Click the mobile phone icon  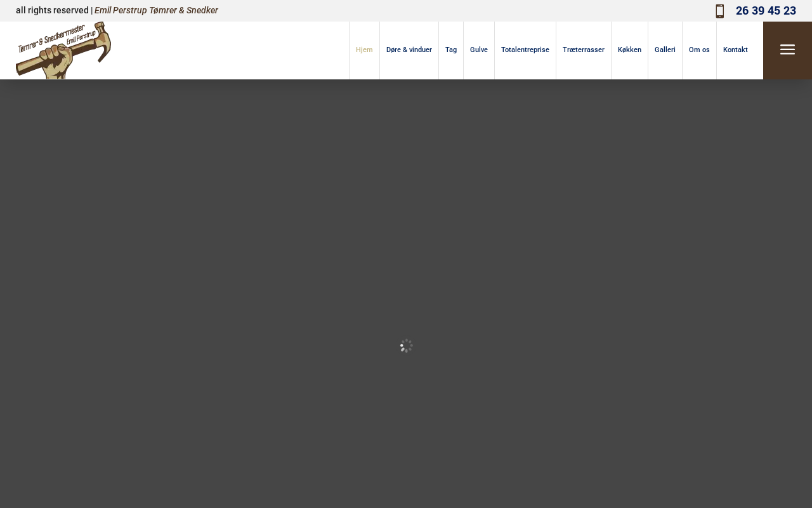pyautogui.click(x=720, y=11)
